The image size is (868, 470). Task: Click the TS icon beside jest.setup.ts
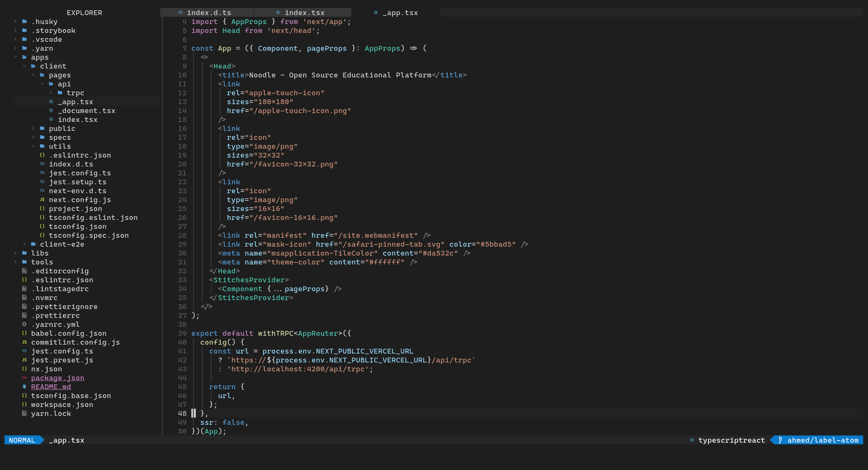click(x=42, y=182)
